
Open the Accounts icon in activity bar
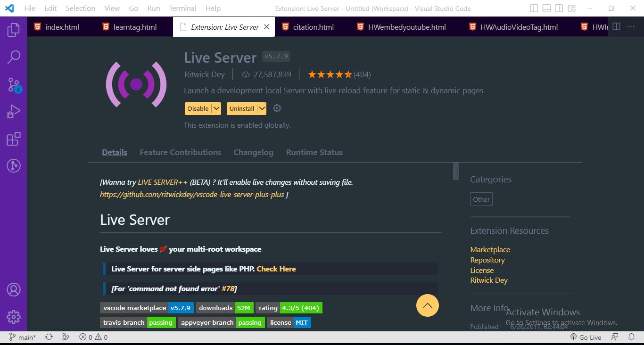tap(13, 289)
